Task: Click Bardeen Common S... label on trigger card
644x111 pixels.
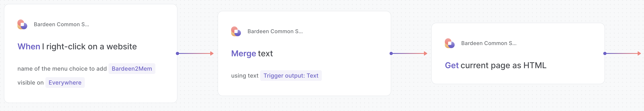Action: 61,25
